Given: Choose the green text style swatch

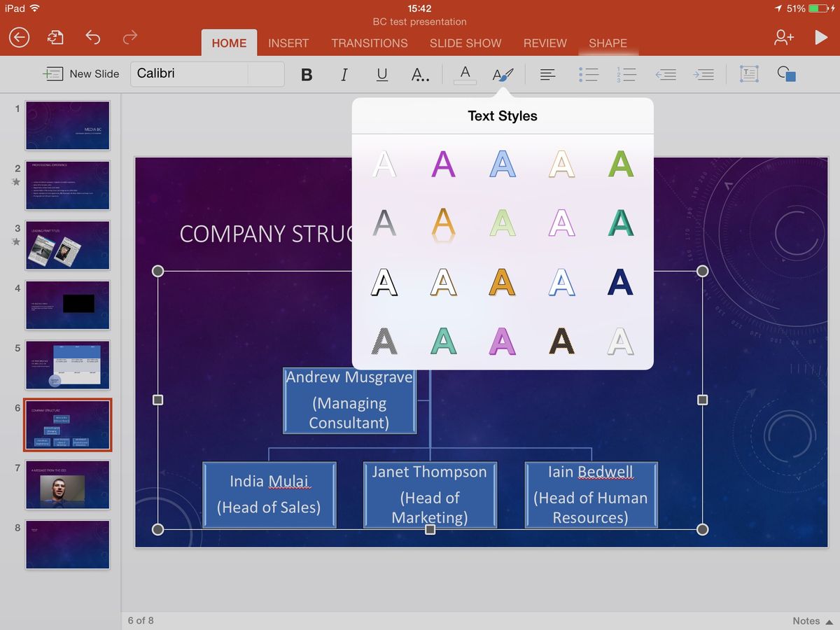Looking at the screenshot, I should [x=619, y=164].
